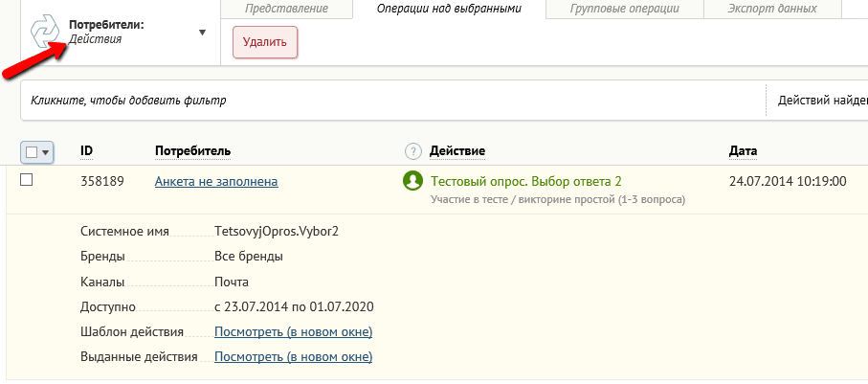Click the Тестовый опрос. Выбор ответа 2 title
Viewport: 868px width, 384px height.
[526, 181]
